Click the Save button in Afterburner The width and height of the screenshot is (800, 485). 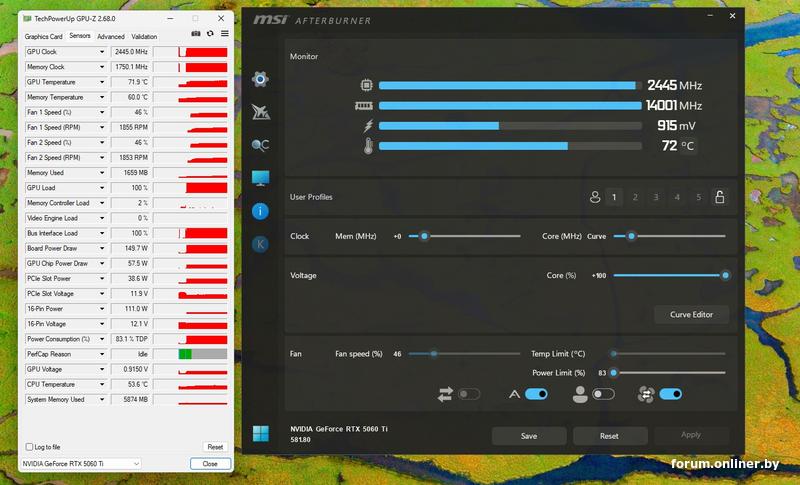pyautogui.click(x=529, y=436)
